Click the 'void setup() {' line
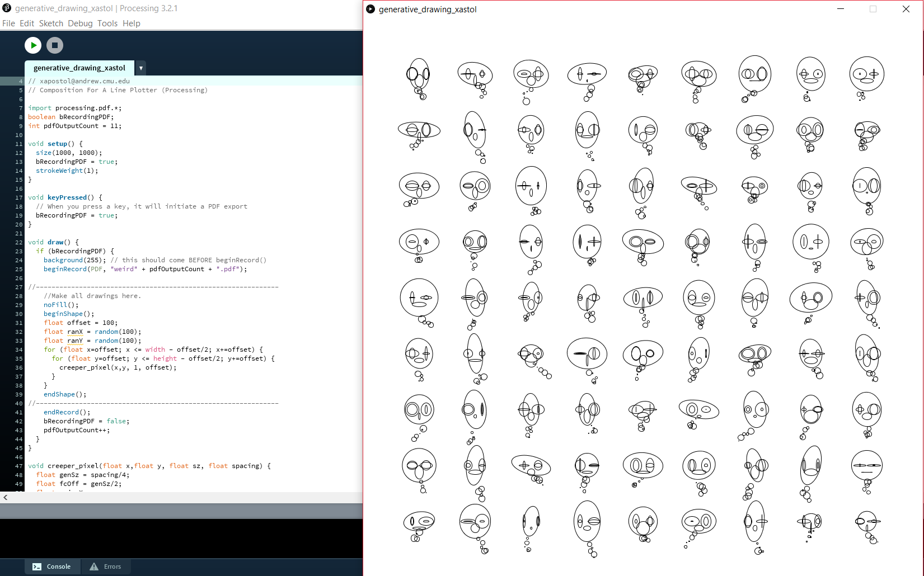The image size is (924, 576). [55, 144]
